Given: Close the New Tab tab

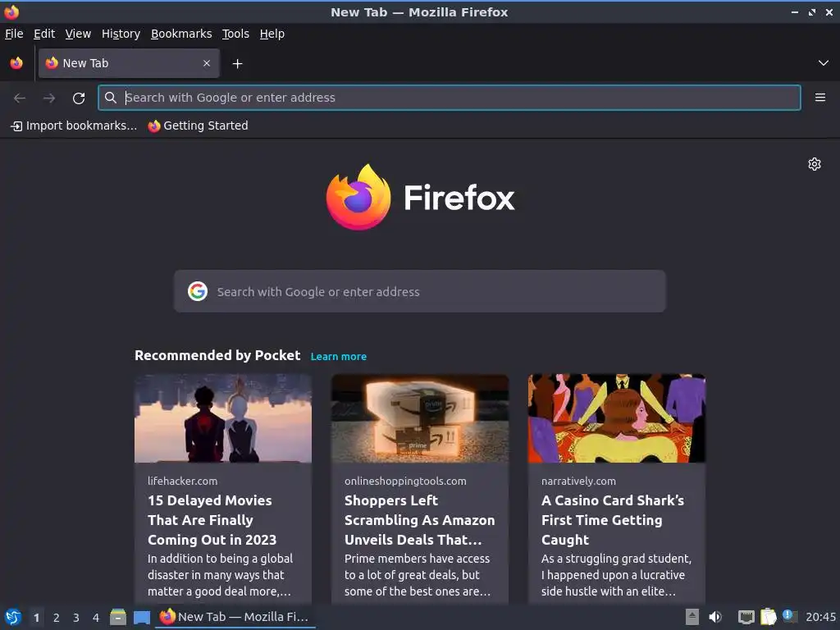Looking at the screenshot, I should tap(207, 63).
